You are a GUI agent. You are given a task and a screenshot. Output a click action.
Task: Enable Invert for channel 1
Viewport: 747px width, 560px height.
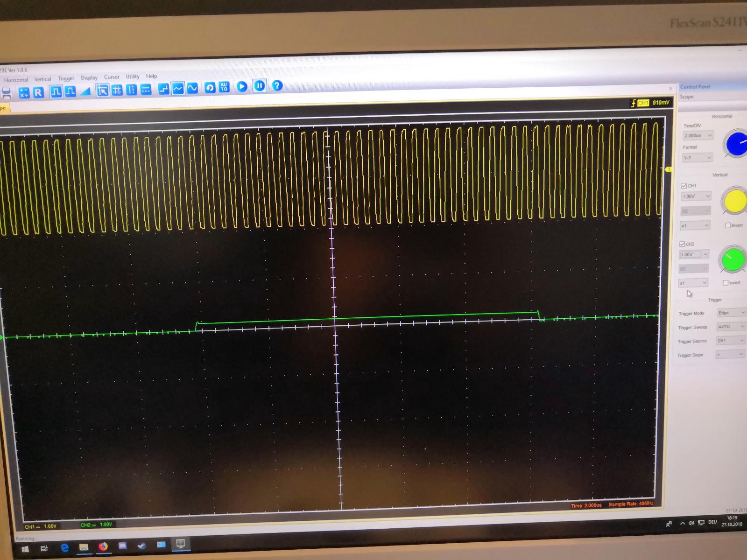tap(728, 225)
